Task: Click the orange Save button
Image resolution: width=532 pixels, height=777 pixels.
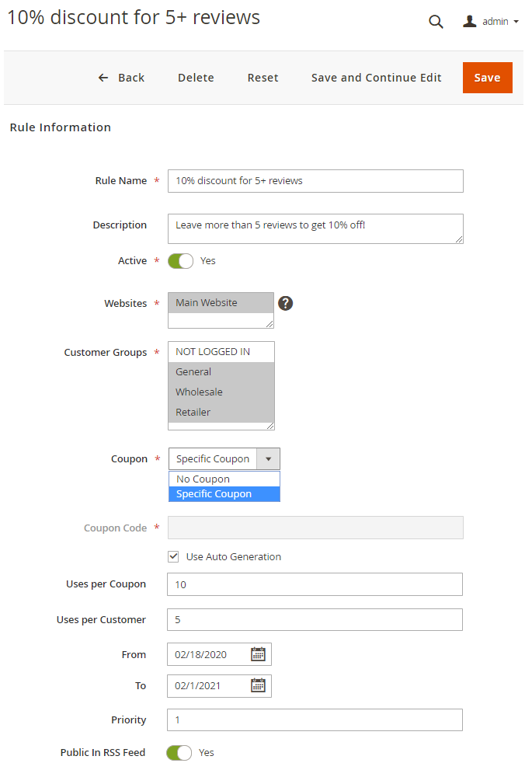Action: pyautogui.click(x=487, y=78)
